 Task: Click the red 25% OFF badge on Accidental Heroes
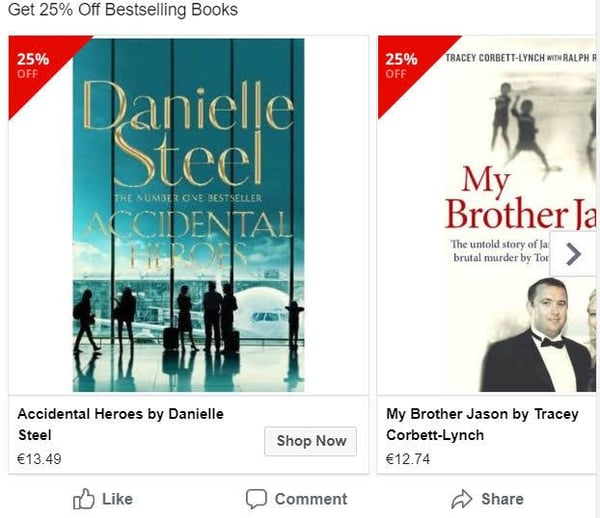36,66
